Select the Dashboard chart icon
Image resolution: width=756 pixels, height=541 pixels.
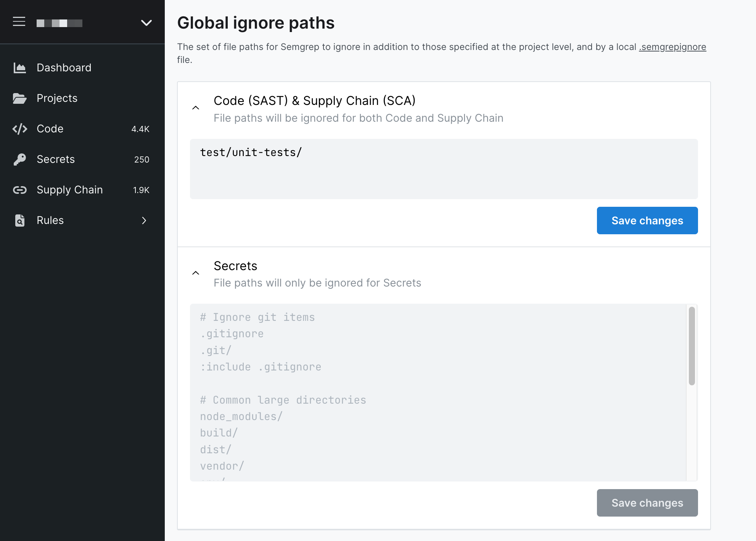coord(20,68)
